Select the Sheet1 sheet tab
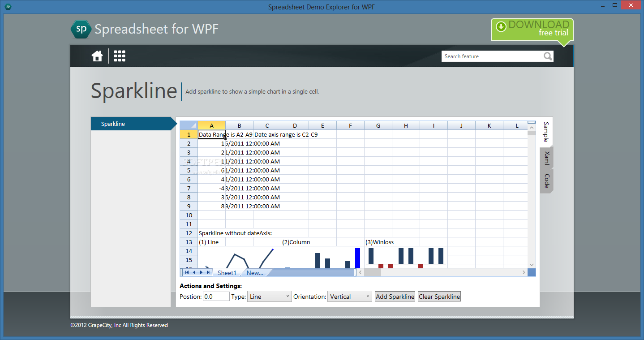Image resolution: width=644 pixels, height=340 pixels. pos(227,273)
